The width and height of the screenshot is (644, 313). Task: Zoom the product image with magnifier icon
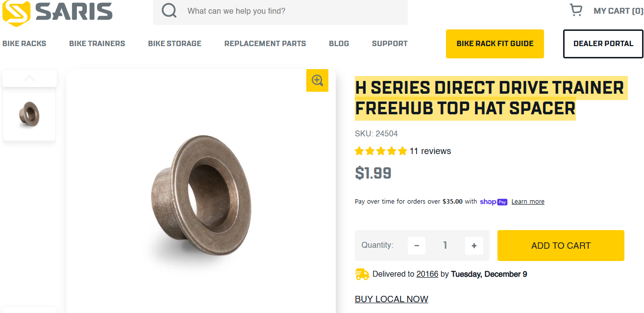(317, 80)
